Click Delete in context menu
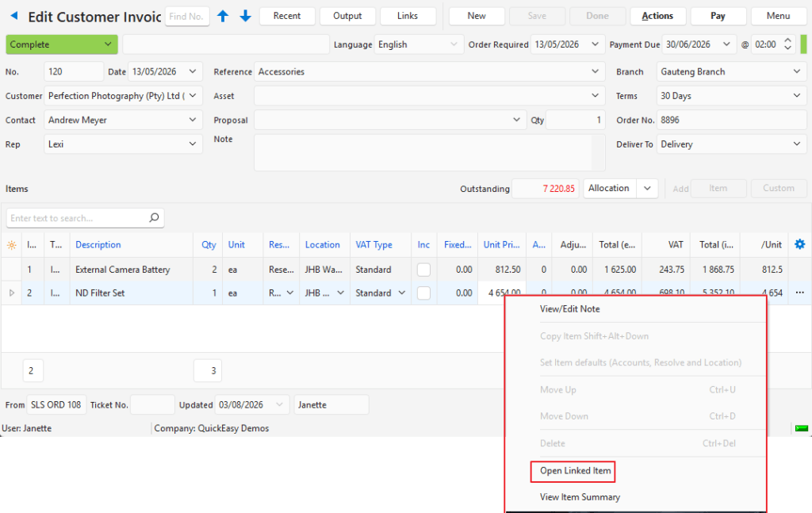The image size is (812, 513). coord(552,443)
